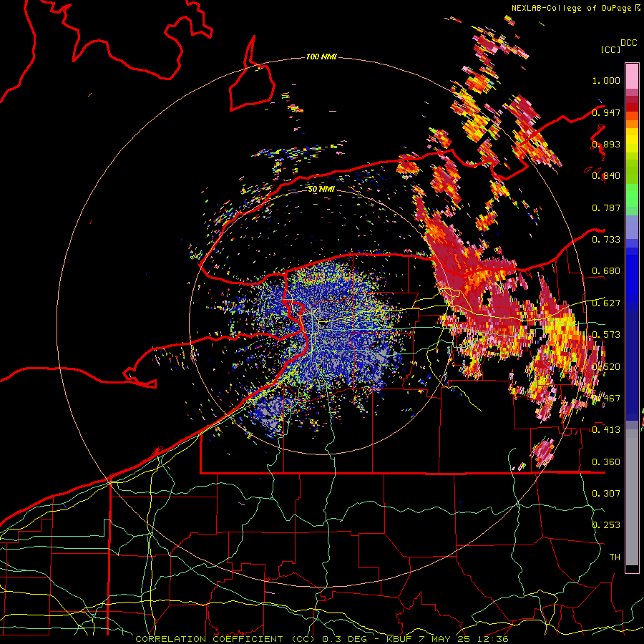Viewport: 644px width, 644px height.
Task: Click the 0.893 value on the color scale
Action: click(606, 144)
